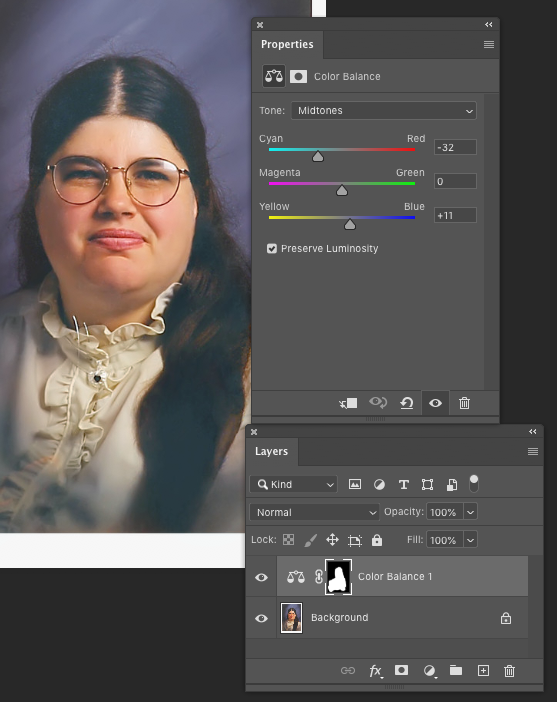The height and width of the screenshot is (702, 557).
Task: Click the Fill field showing 100%
Action: coord(444,540)
